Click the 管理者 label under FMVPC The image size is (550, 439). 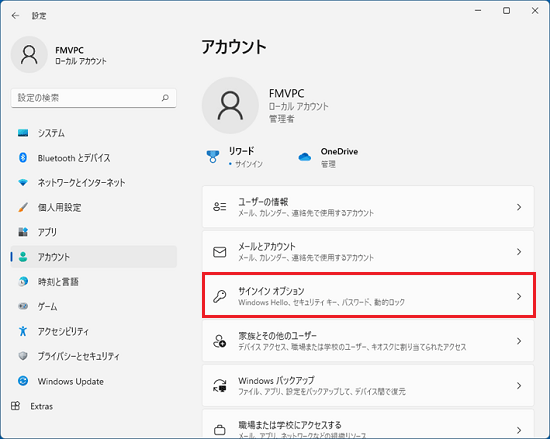pyautogui.click(x=282, y=119)
